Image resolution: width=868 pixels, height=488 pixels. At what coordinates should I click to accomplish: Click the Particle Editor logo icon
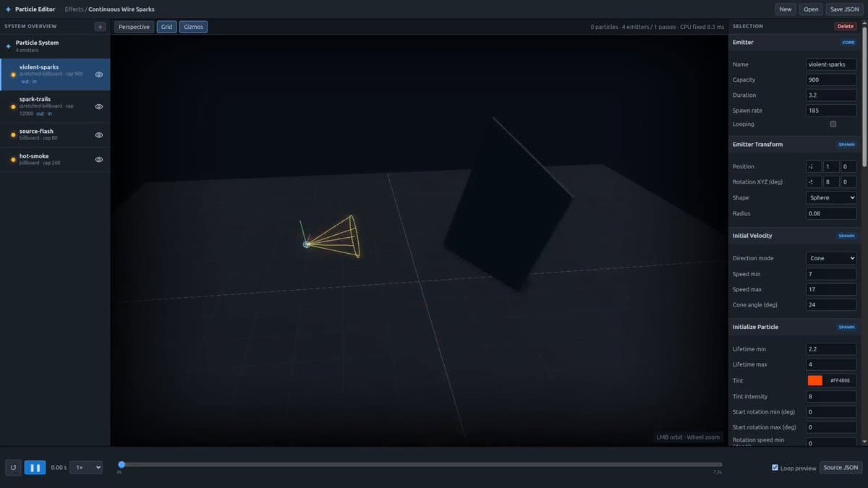tap(8, 9)
